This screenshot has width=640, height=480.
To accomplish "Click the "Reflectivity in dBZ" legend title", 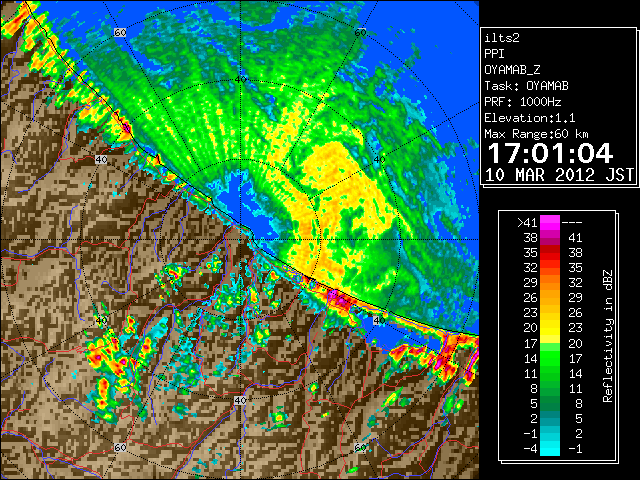I will [x=607, y=336].
